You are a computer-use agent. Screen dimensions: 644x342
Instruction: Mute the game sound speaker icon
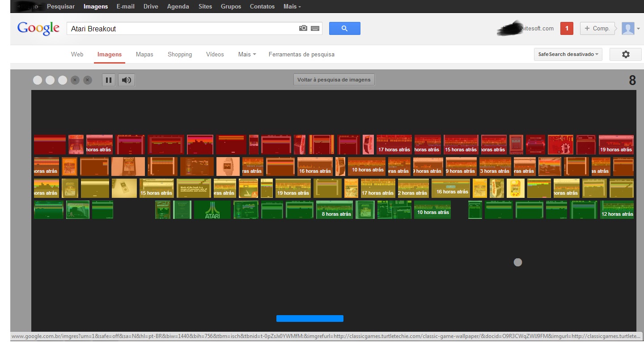click(127, 80)
